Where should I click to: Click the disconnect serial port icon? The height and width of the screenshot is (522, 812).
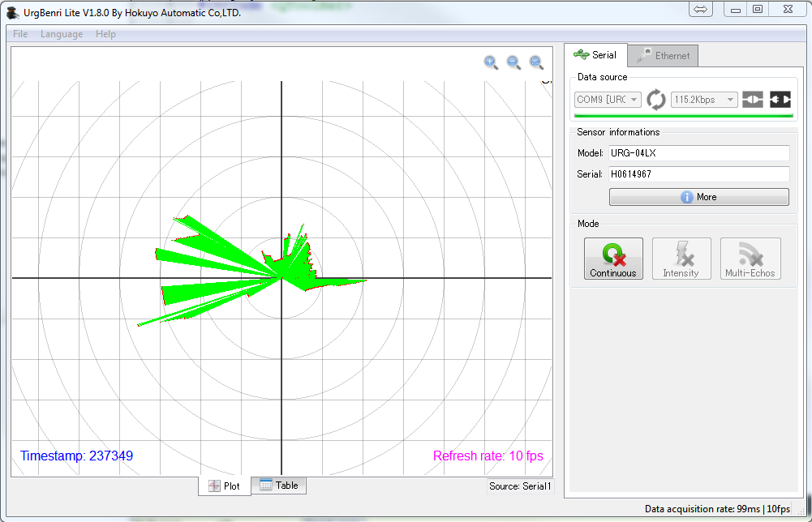click(780, 100)
